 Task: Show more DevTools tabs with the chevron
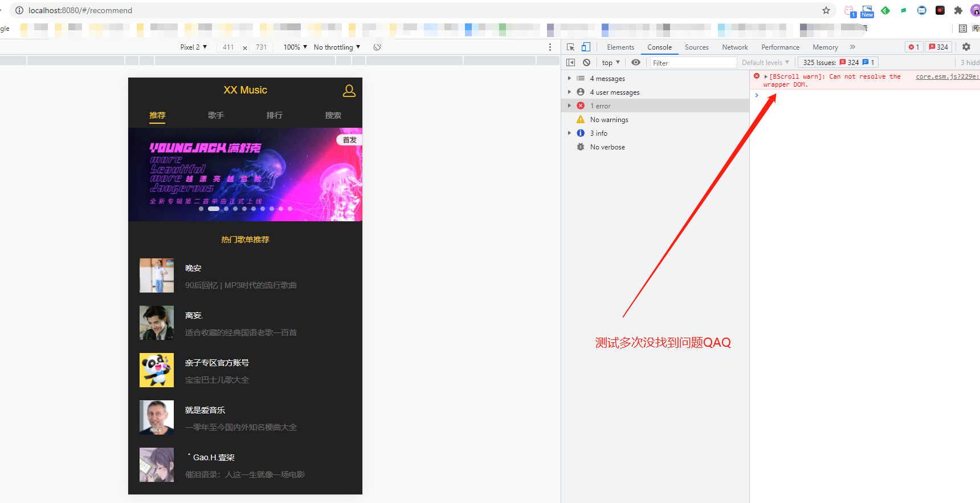click(852, 47)
